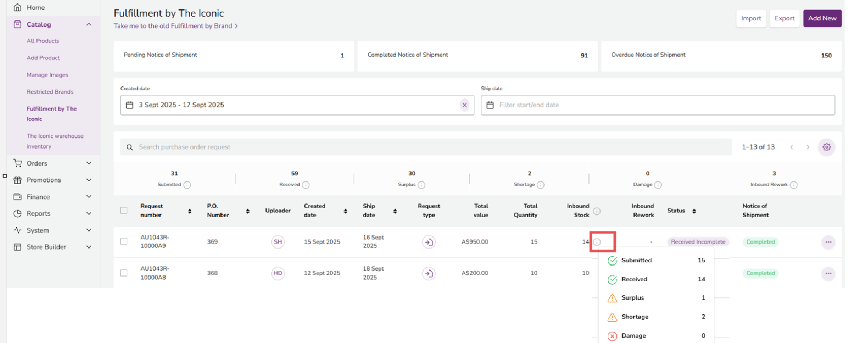Open the table settings gear icon

[x=826, y=147]
